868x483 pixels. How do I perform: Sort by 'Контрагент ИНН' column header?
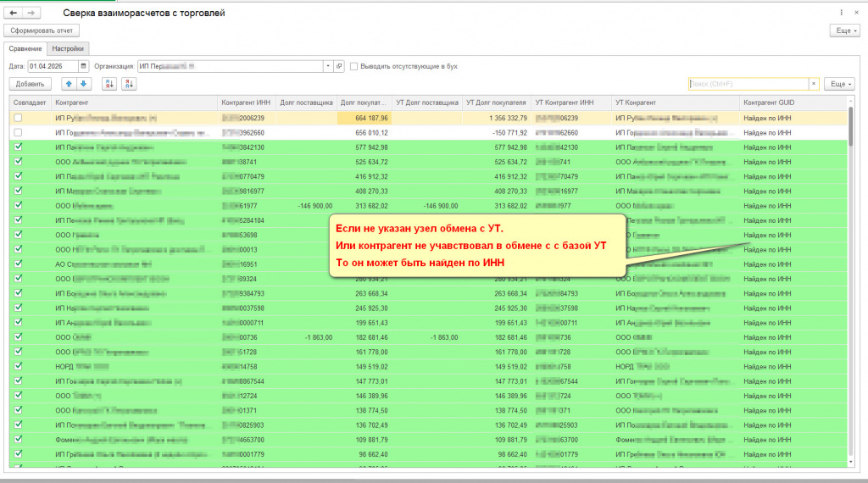pyautogui.click(x=247, y=103)
